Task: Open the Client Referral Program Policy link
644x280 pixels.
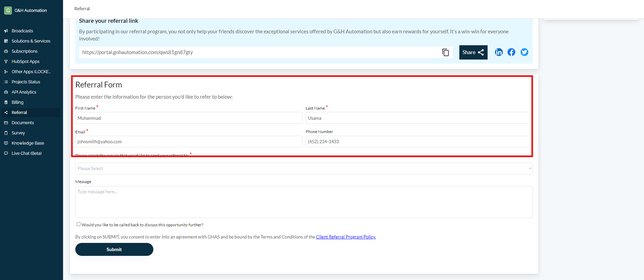Action: pyautogui.click(x=346, y=237)
